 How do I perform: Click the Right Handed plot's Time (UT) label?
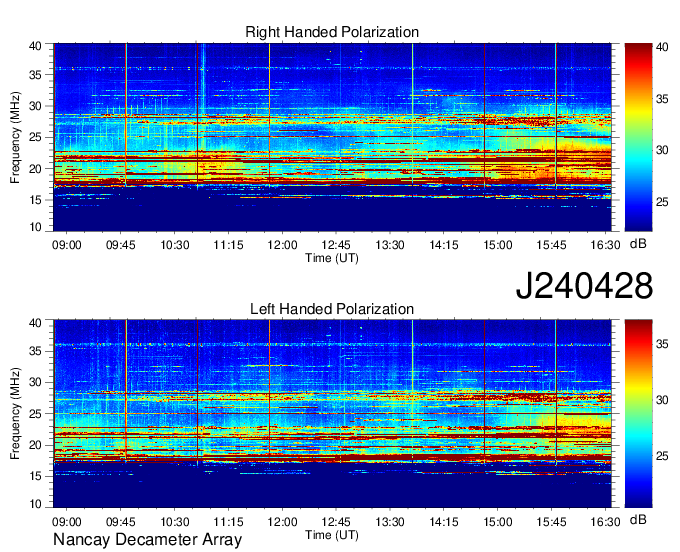[x=332, y=258]
